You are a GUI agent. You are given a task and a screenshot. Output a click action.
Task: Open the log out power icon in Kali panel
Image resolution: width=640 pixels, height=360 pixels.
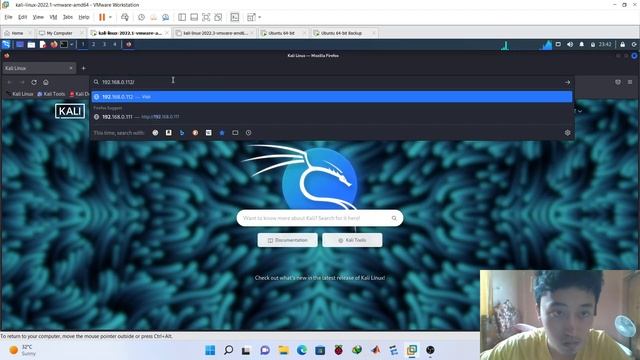click(634, 44)
